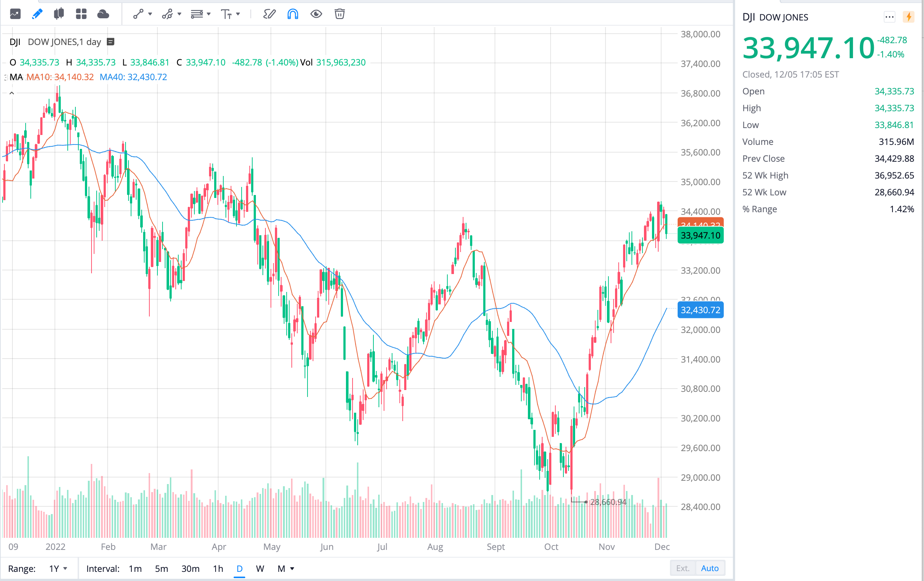This screenshot has width=924, height=581.
Task: Select the trend line drawing tool
Action: 138,14
